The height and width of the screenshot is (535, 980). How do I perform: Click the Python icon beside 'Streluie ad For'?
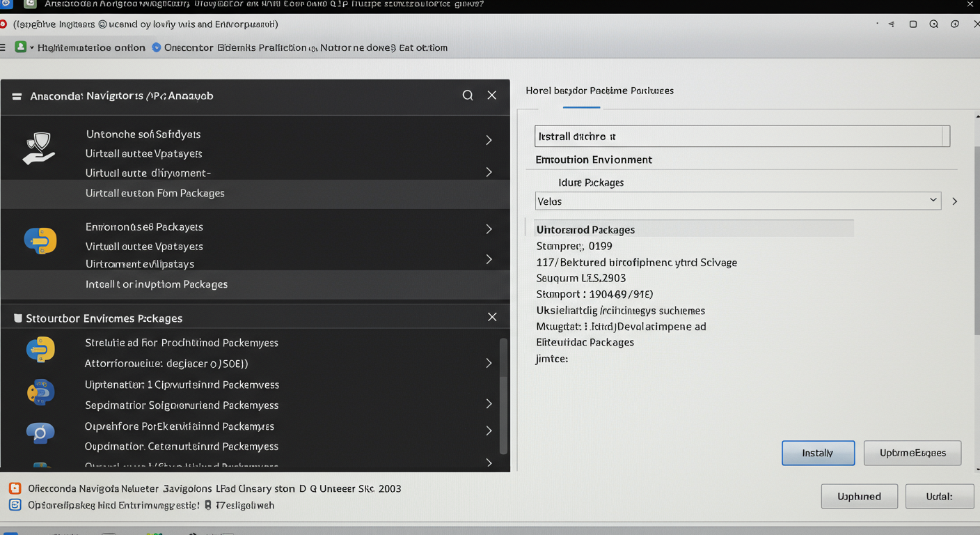(x=40, y=349)
